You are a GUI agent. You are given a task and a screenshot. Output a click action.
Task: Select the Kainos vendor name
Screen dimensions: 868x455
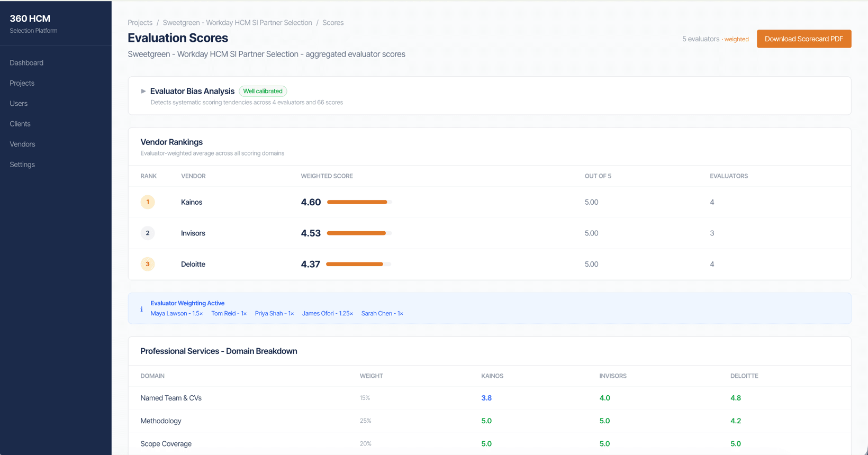192,202
